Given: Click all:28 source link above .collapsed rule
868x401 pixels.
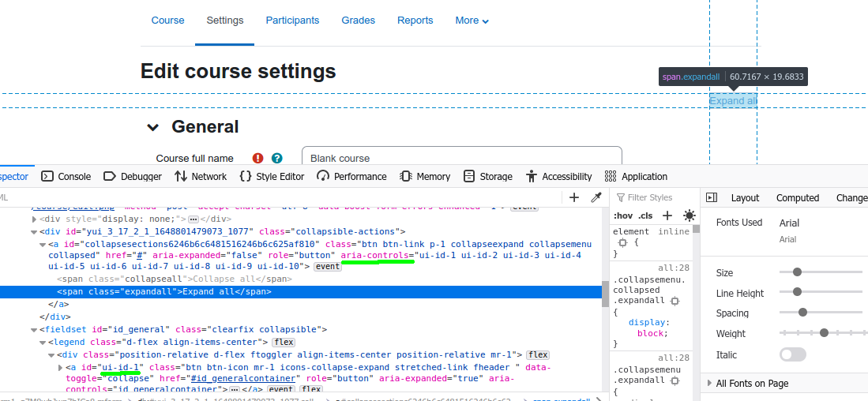Looking at the screenshot, I should pyautogui.click(x=674, y=268).
